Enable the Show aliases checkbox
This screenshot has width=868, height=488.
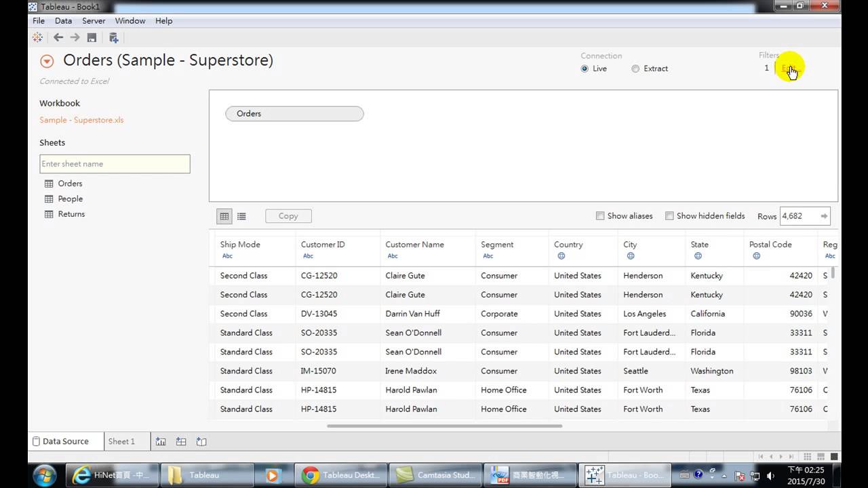[x=600, y=216]
